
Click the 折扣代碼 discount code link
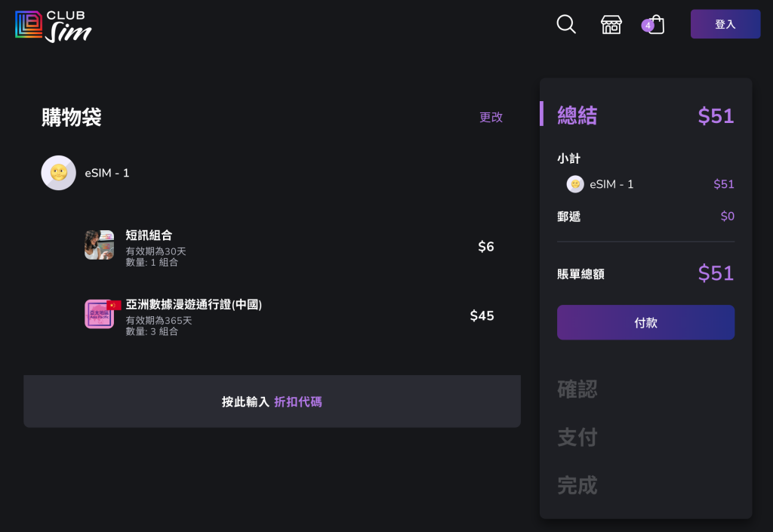(298, 401)
